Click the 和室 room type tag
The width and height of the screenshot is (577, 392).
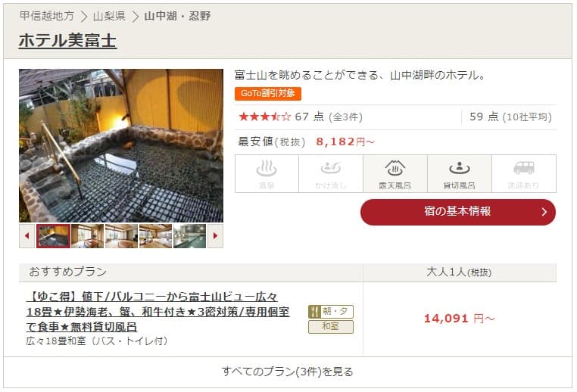click(x=331, y=327)
